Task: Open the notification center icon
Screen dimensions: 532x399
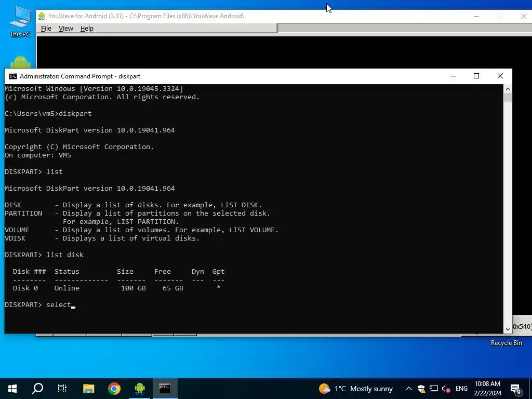Action: 516,389
